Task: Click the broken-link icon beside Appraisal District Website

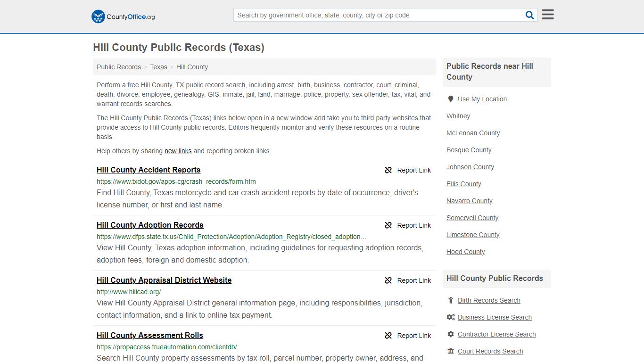Action: click(388, 280)
